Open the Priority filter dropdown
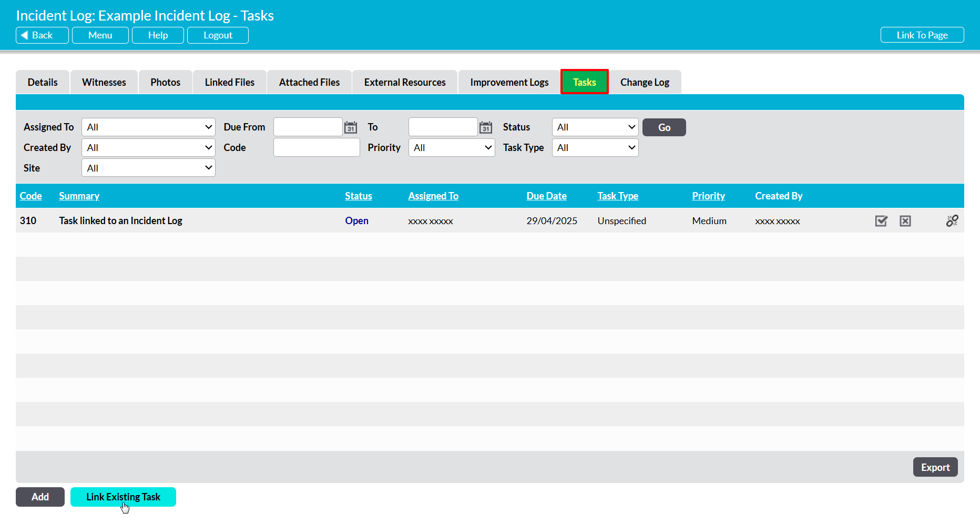 pyautogui.click(x=452, y=147)
